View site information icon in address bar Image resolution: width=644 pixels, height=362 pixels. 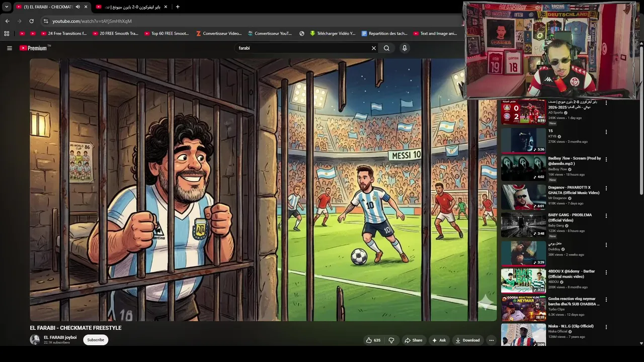point(46,21)
